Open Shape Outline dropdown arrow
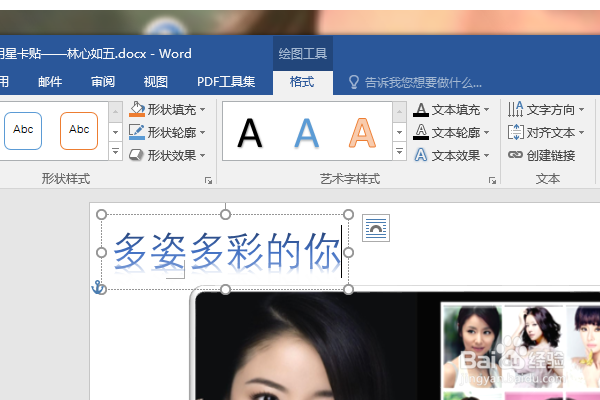The width and height of the screenshot is (600, 400). pos(202,132)
